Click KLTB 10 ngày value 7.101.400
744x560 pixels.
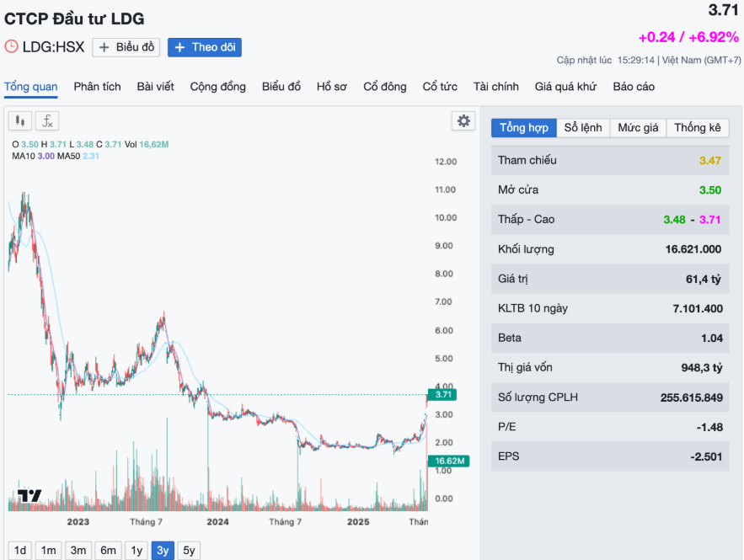tap(698, 309)
